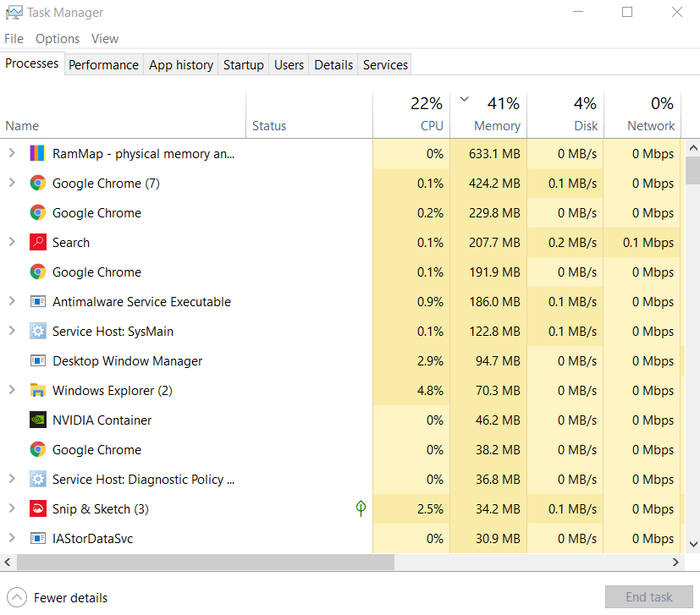Sort by the Network column header

642,115
